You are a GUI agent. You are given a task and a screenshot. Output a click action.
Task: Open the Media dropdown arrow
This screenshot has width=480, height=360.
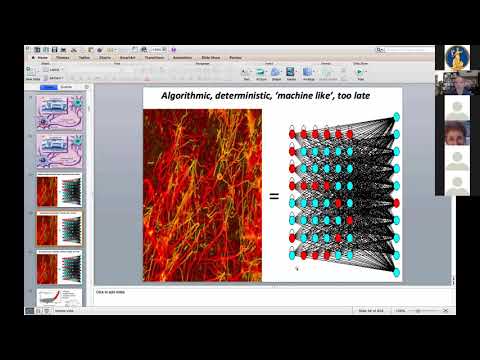[297, 72]
